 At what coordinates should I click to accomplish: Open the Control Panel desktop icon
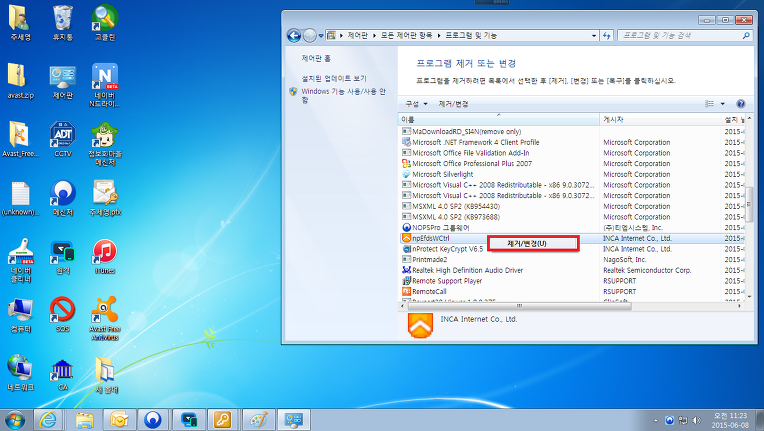(x=62, y=81)
